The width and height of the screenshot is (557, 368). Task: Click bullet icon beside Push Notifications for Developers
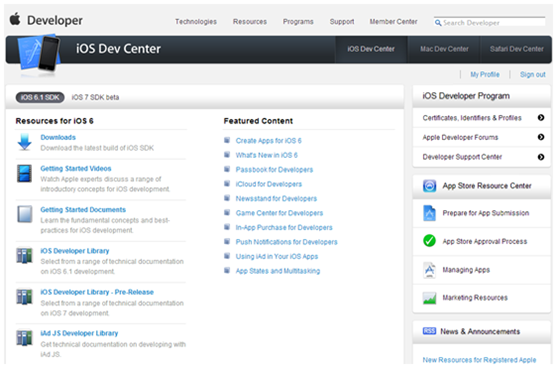click(x=227, y=242)
